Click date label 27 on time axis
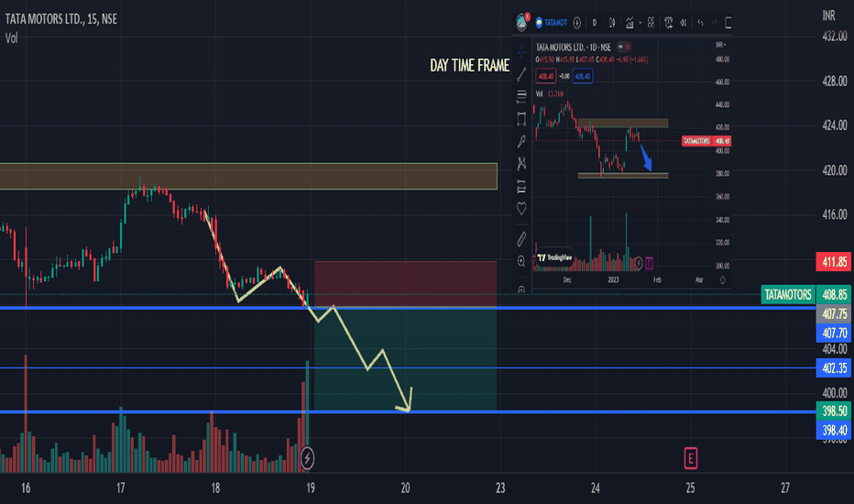This screenshot has width=854, height=504. [x=785, y=488]
